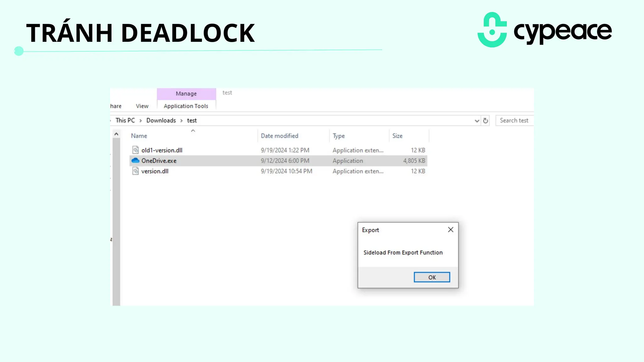
Task: Click the 9/12/2024 6:00 PM date cell
Action: (285, 161)
